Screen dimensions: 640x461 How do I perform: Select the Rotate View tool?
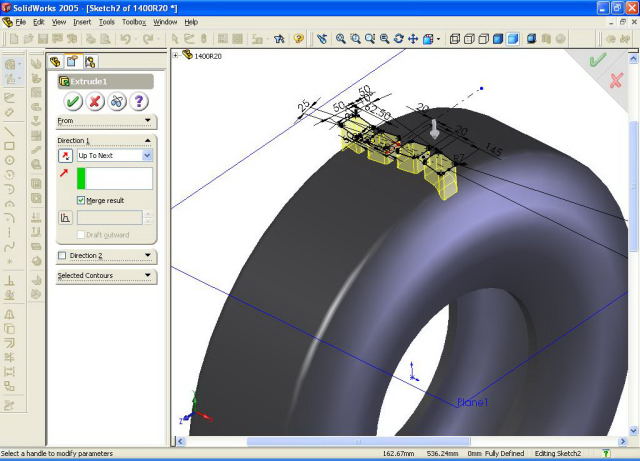coord(399,39)
